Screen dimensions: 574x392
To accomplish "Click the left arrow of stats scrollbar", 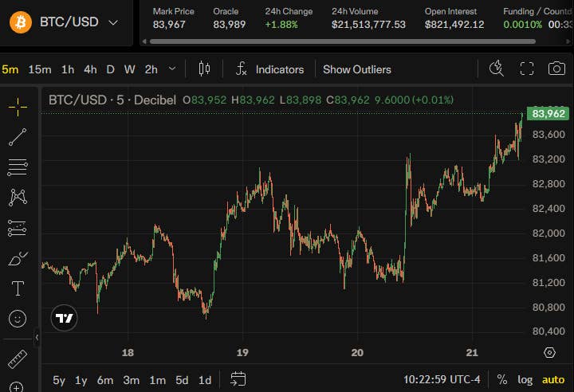I will 144,41.
